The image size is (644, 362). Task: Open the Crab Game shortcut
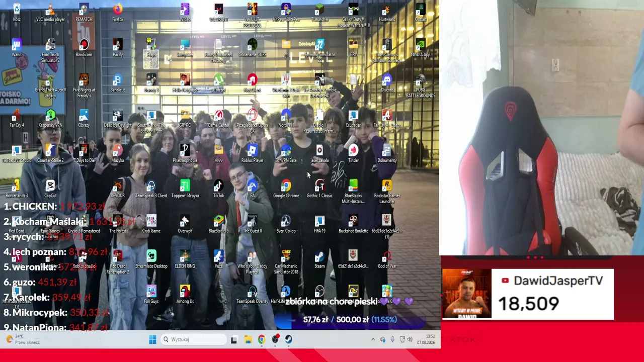(x=151, y=224)
